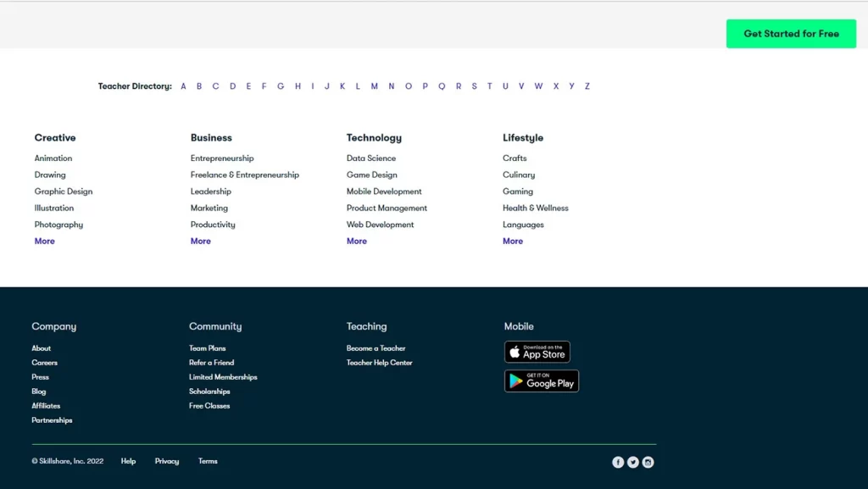Tap the Download on the App Store badge

pyautogui.click(x=537, y=352)
